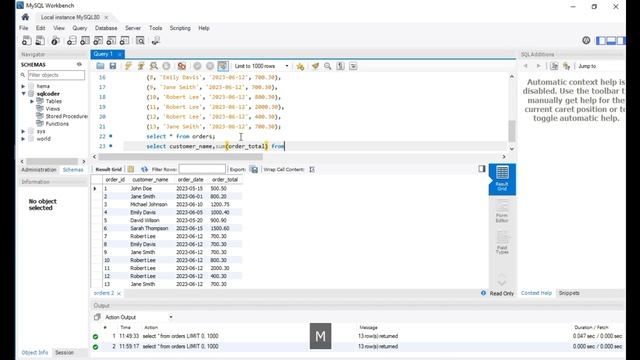The image size is (640, 360).
Task: Search table data toolbar icon
Action: [x=140, y=41]
